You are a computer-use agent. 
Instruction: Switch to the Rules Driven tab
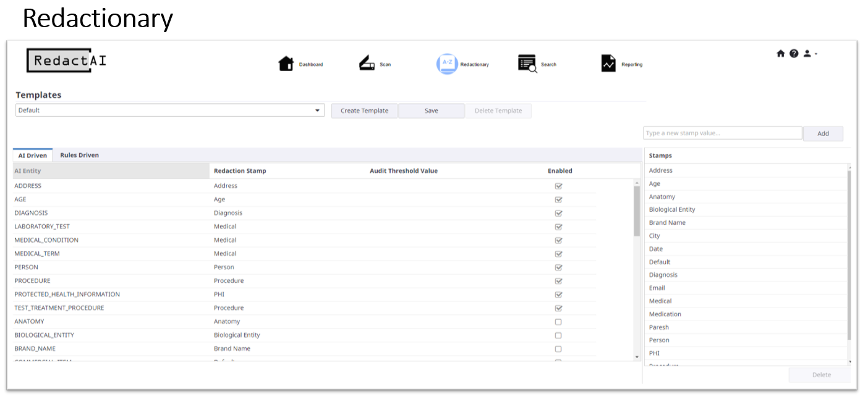coord(79,155)
